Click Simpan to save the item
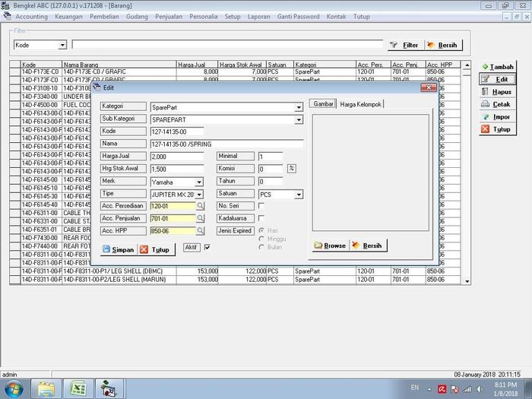 [118, 249]
